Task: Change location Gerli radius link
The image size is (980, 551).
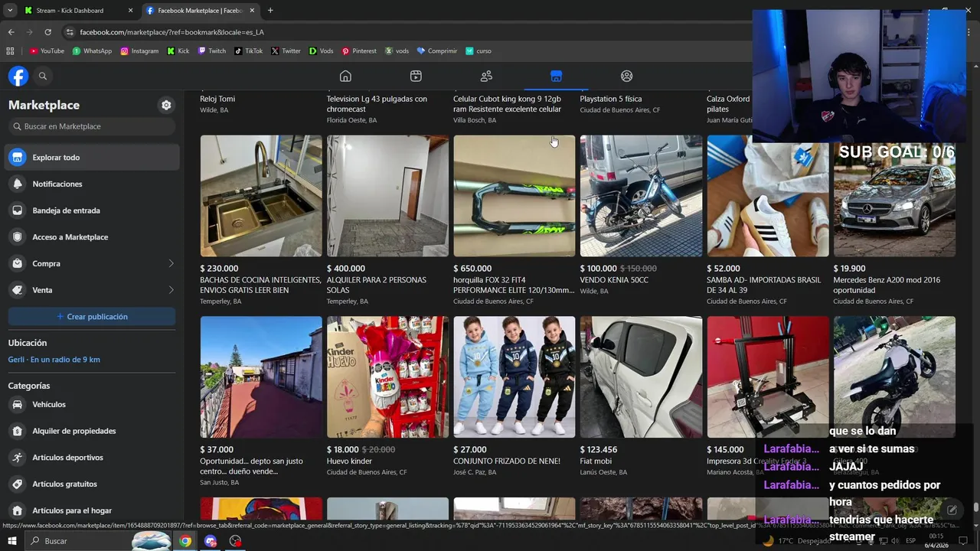Action: point(54,360)
